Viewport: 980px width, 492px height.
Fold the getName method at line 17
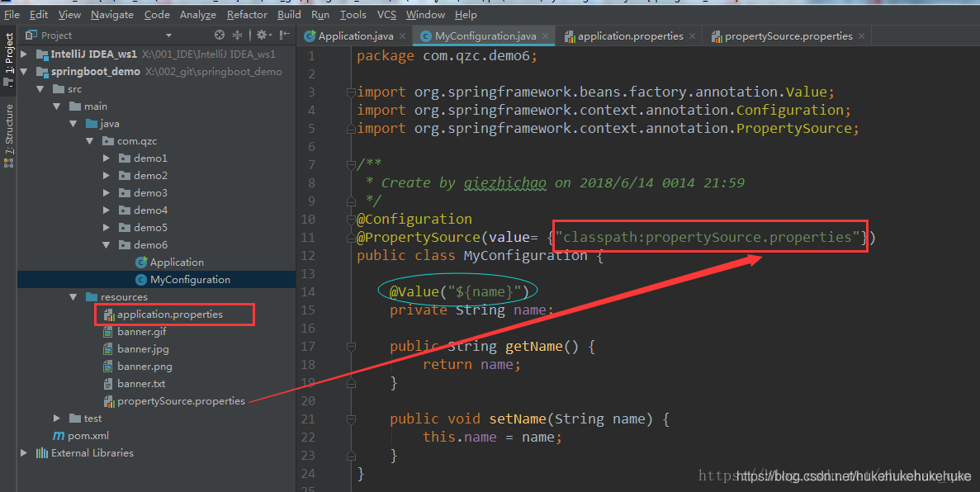[351, 347]
